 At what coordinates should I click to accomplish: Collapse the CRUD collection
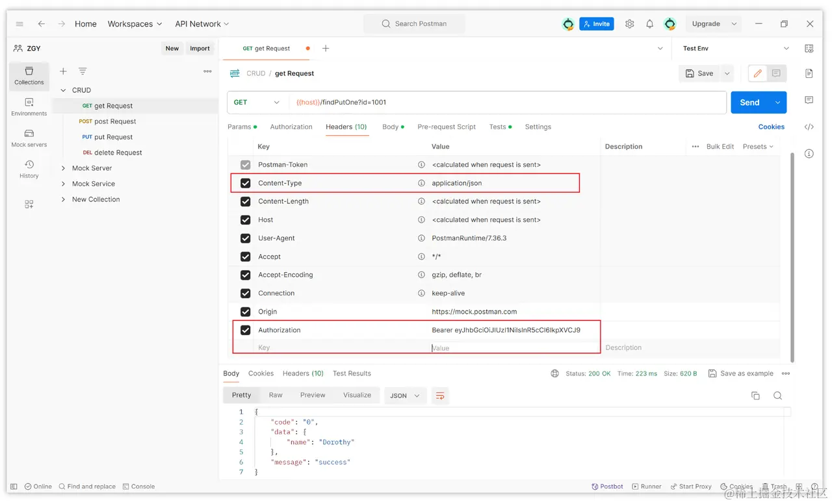(x=63, y=90)
